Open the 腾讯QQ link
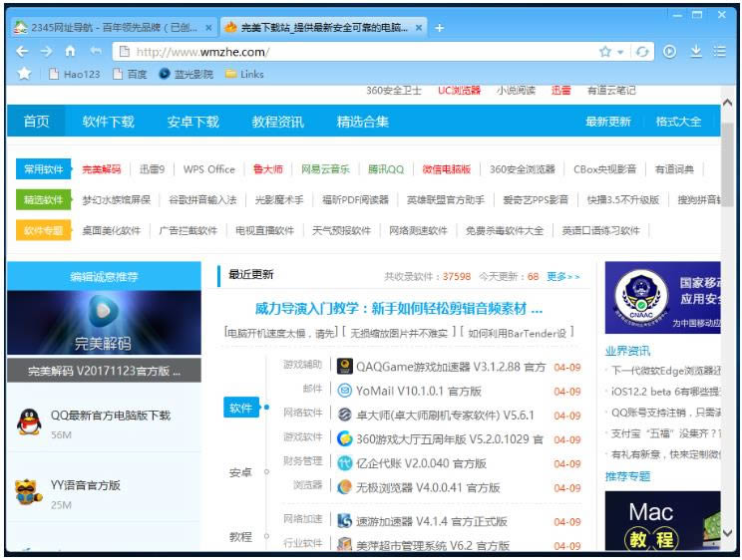 click(x=386, y=169)
